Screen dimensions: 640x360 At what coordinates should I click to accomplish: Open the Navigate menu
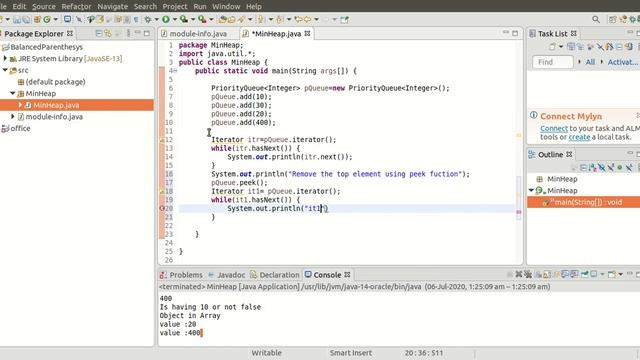click(112, 7)
